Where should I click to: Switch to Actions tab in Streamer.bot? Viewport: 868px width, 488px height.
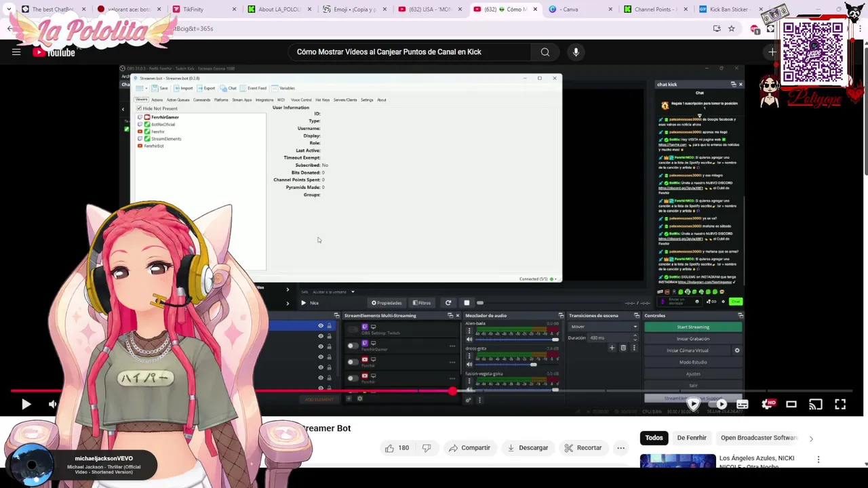point(157,100)
